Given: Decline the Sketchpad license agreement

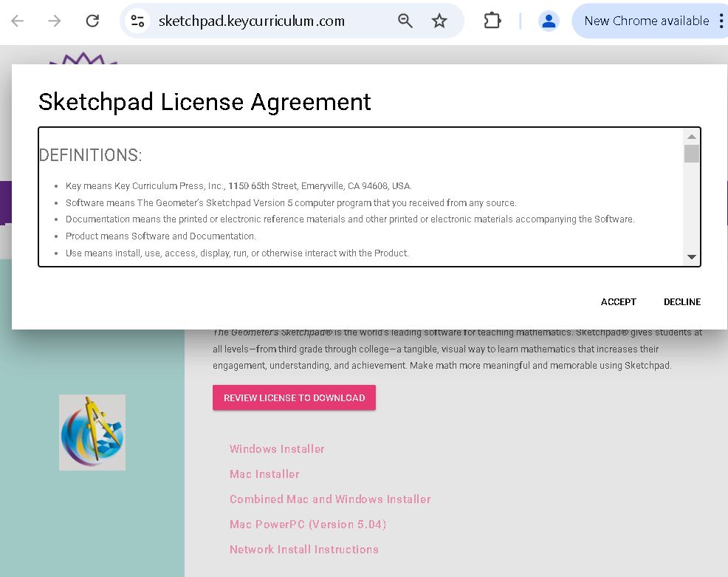Looking at the screenshot, I should [x=682, y=301].
